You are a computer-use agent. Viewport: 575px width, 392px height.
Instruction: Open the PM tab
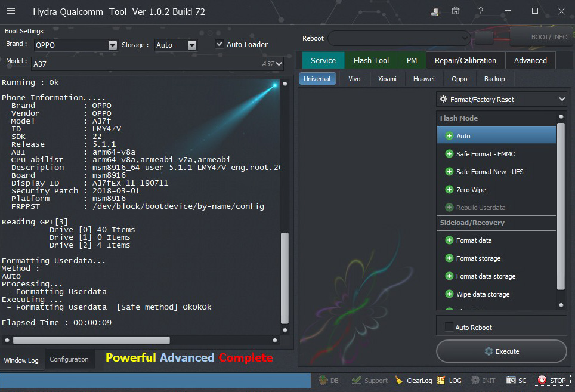[412, 60]
